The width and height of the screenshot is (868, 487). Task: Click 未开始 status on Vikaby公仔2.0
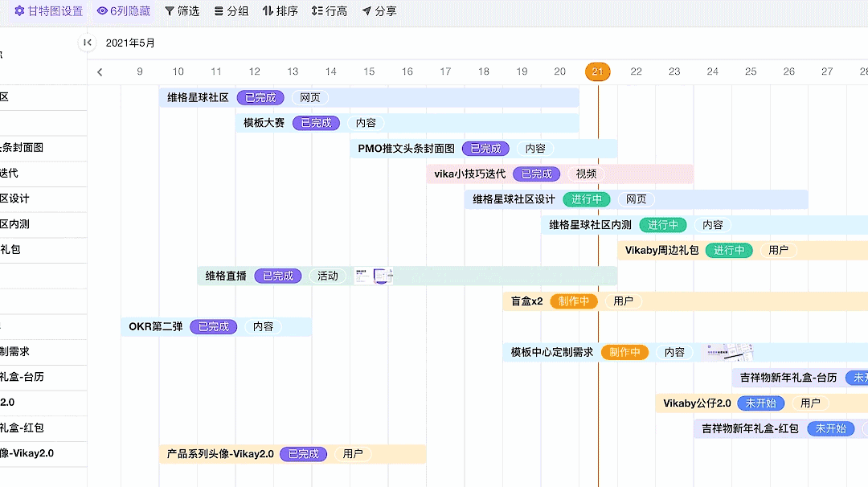[x=761, y=403]
